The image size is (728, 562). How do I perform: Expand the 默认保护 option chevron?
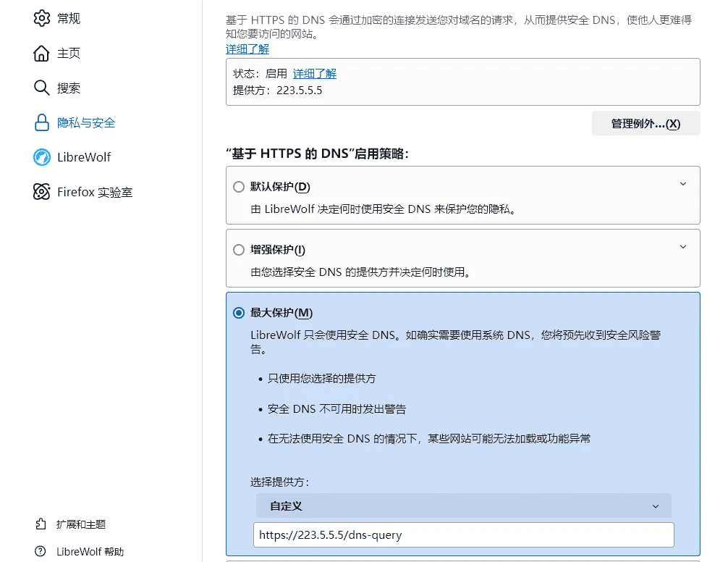click(683, 184)
